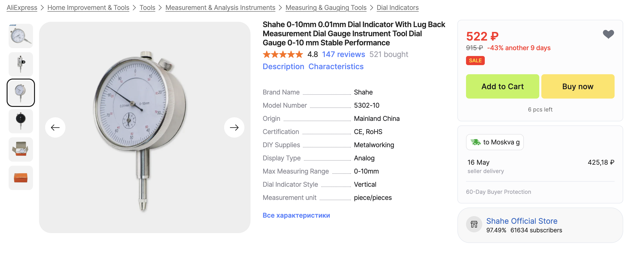Viewport: 644px width, 263px height.
Task: Open the 147 reviews link
Action: pyautogui.click(x=344, y=54)
